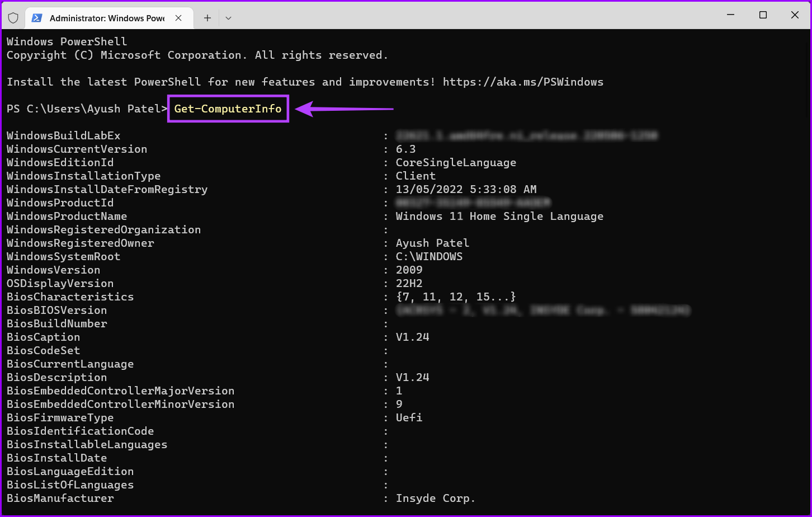The width and height of the screenshot is (812, 517).
Task: Click the BiosListOfLanguages property name
Action: pyautogui.click(x=70, y=485)
